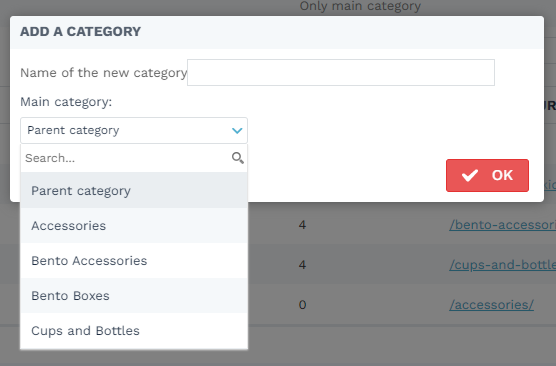Open the /accessories/ link
556x366 pixels.
pos(491,305)
